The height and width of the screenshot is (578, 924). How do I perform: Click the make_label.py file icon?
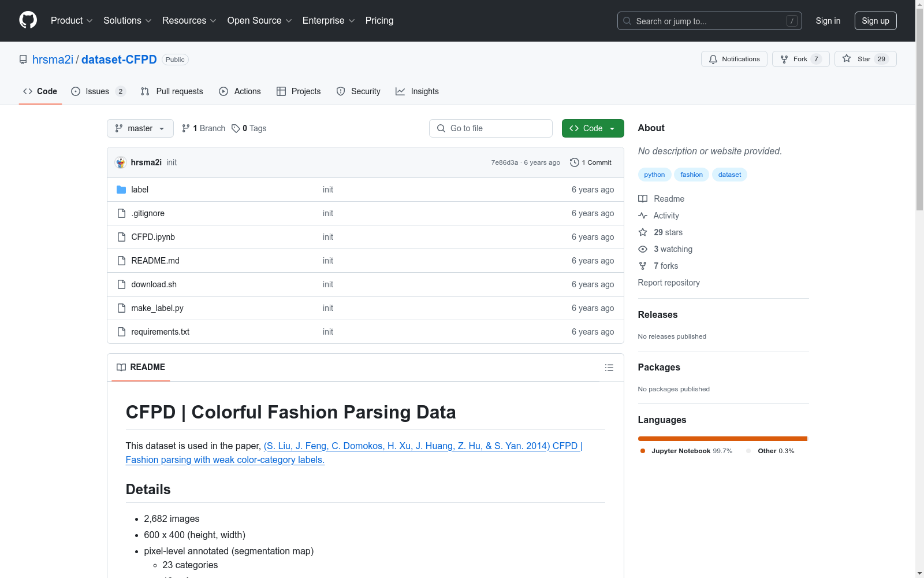(121, 308)
